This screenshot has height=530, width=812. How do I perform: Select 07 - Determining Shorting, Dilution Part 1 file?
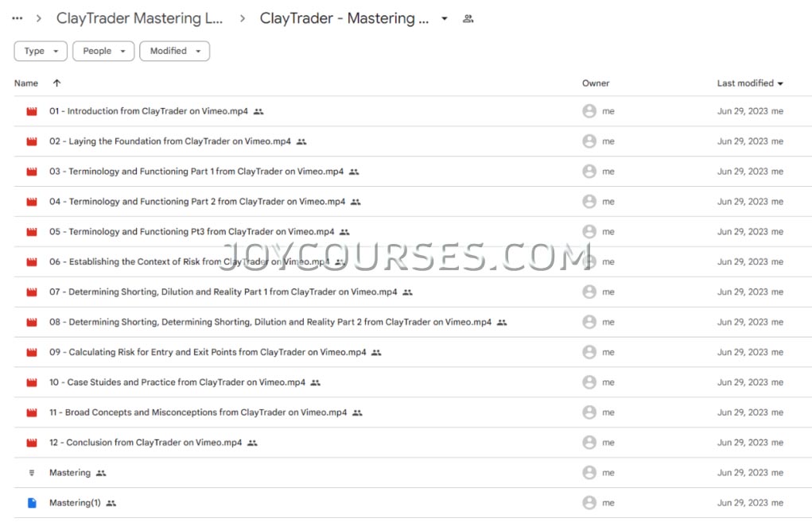(x=223, y=292)
